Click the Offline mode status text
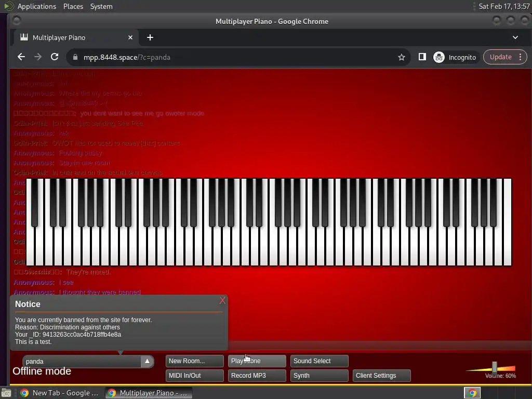This screenshot has width=532, height=399. 42,371
